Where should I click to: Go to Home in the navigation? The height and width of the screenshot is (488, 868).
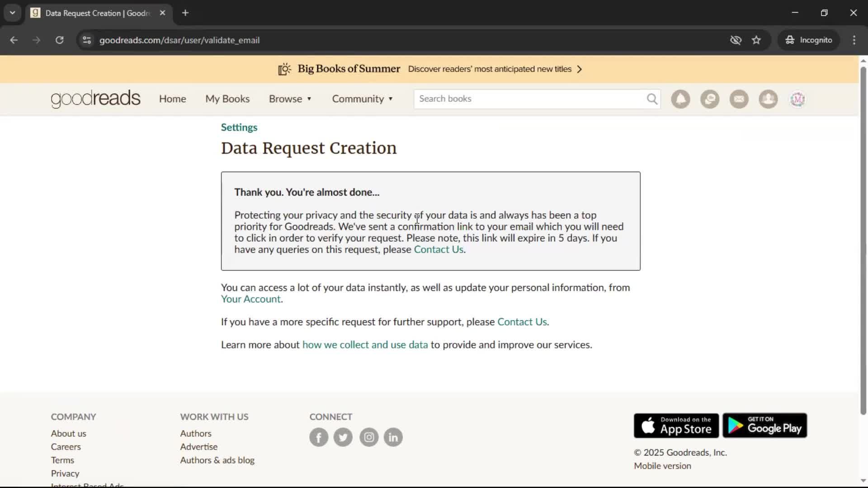coord(172,99)
